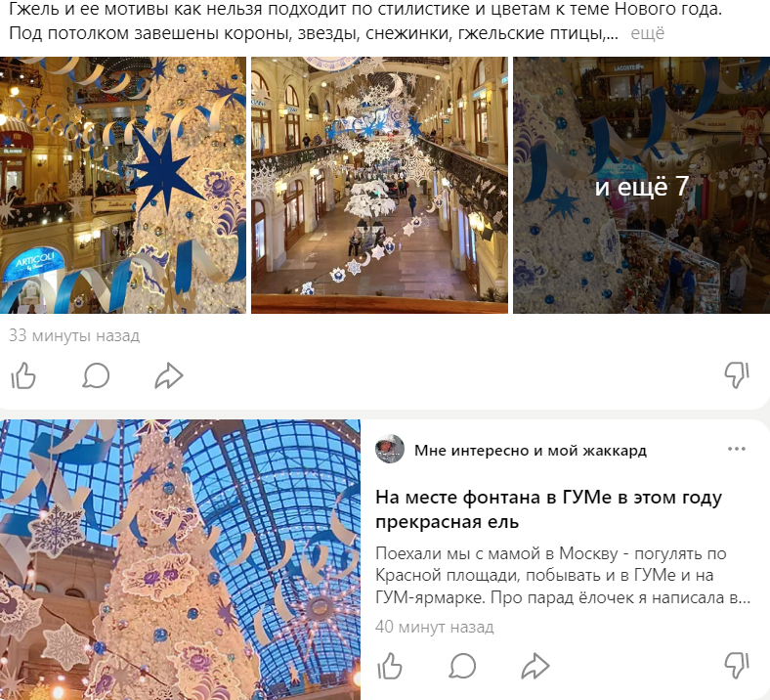Open the GUM gallery corridor photo

point(379,185)
